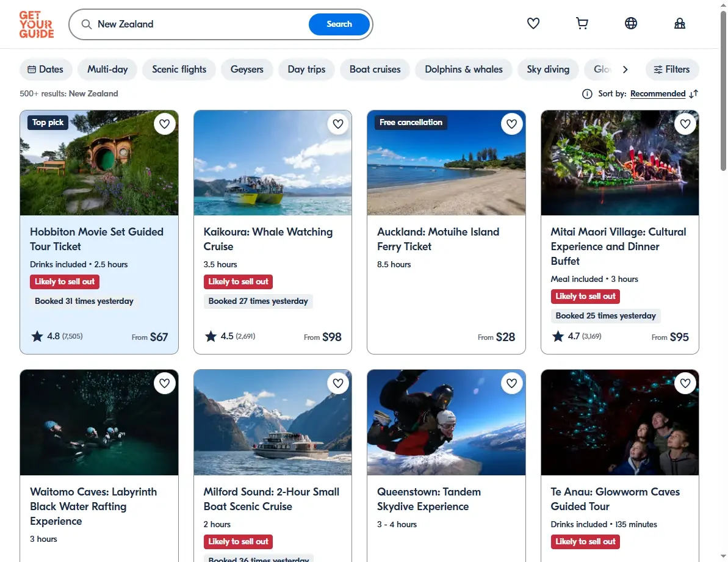728x562 pixels.
Task: Click the blue Search button
Action: click(339, 24)
